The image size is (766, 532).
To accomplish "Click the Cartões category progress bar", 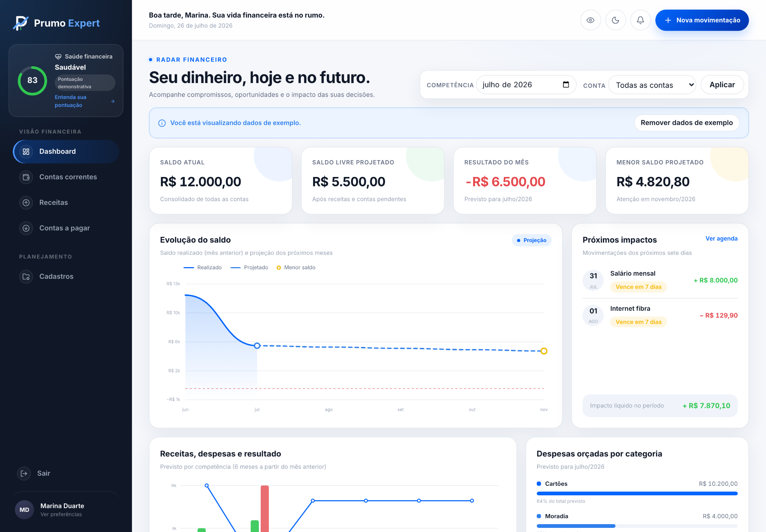I will [x=637, y=493].
